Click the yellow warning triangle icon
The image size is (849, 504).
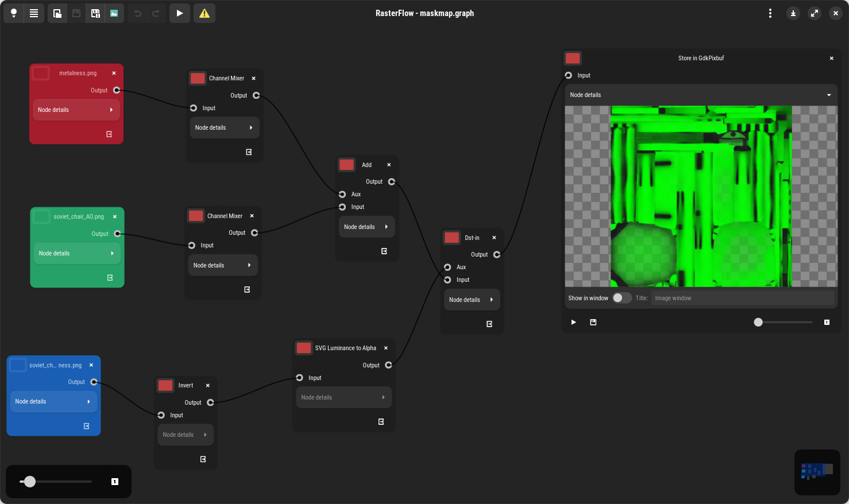pos(204,13)
